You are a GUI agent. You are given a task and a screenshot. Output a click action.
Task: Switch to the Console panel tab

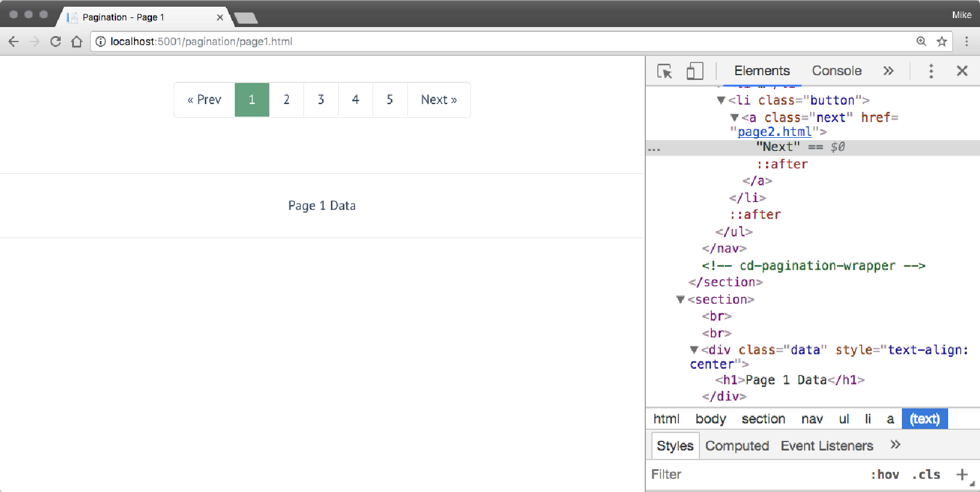[x=836, y=71]
